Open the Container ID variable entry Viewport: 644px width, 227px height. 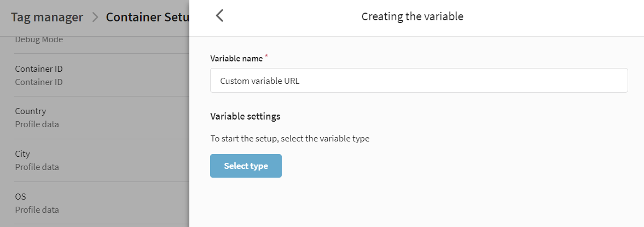102,75
